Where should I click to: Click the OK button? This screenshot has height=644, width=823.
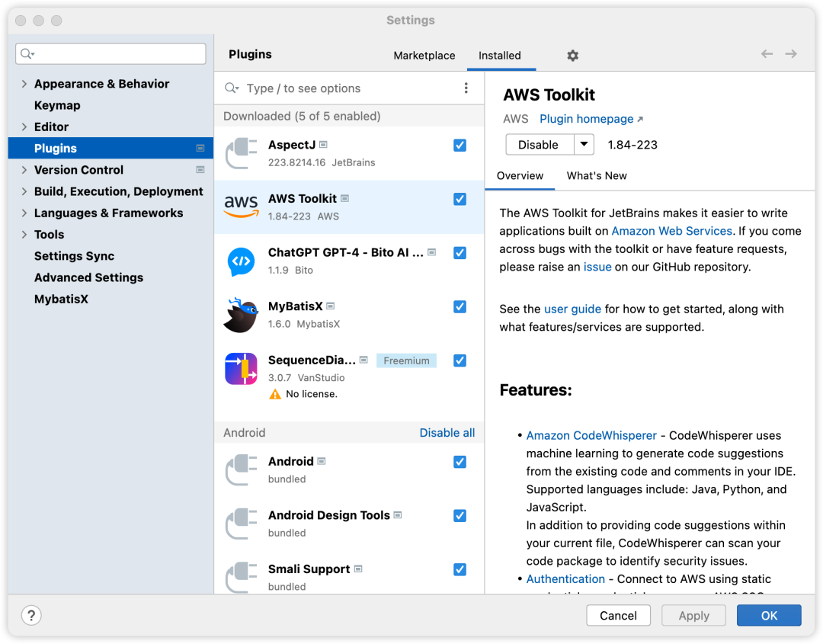coord(769,615)
